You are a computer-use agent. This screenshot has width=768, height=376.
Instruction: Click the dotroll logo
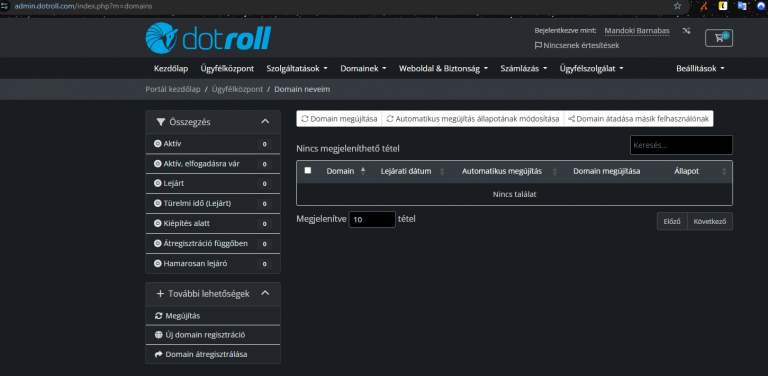[x=208, y=37]
